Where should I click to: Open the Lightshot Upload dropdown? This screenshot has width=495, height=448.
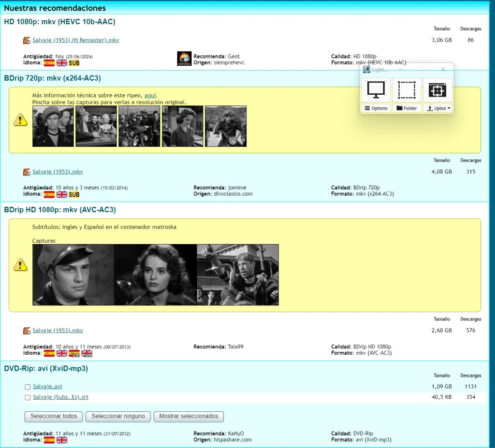(438, 108)
